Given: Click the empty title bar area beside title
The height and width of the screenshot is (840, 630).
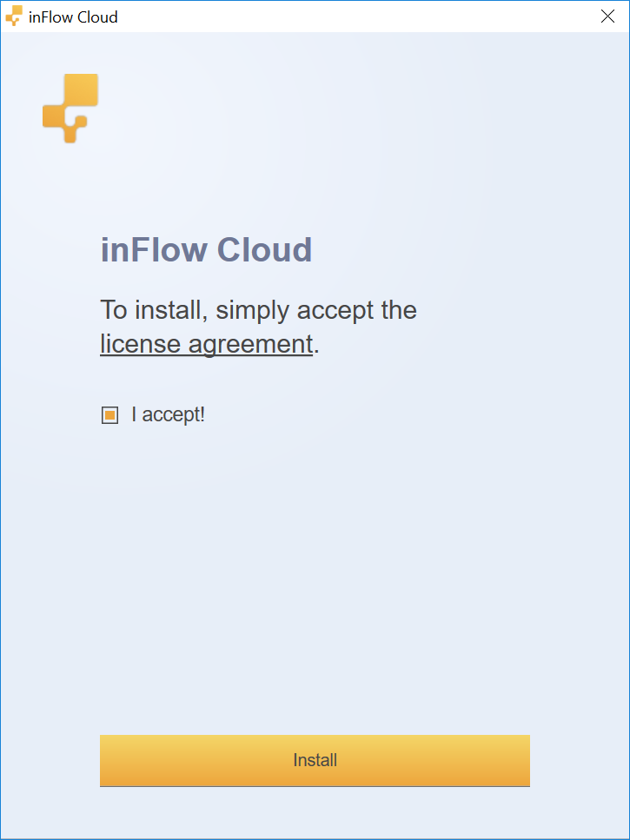Looking at the screenshot, I should (354, 17).
